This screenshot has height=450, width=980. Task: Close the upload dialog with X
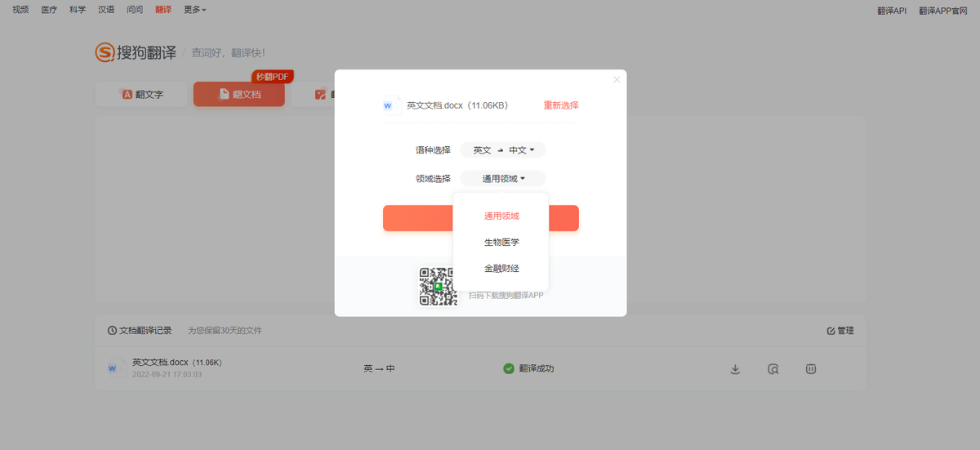click(x=617, y=79)
